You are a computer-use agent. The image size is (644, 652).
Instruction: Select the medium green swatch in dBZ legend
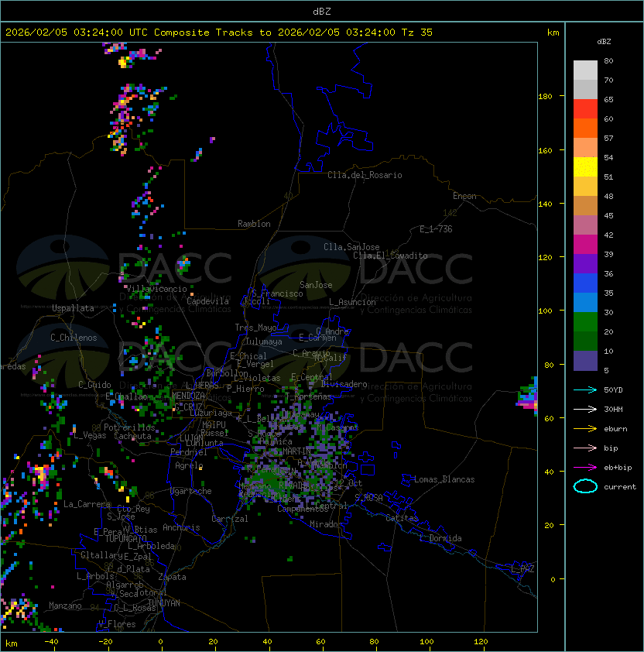[x=585, y=322]
